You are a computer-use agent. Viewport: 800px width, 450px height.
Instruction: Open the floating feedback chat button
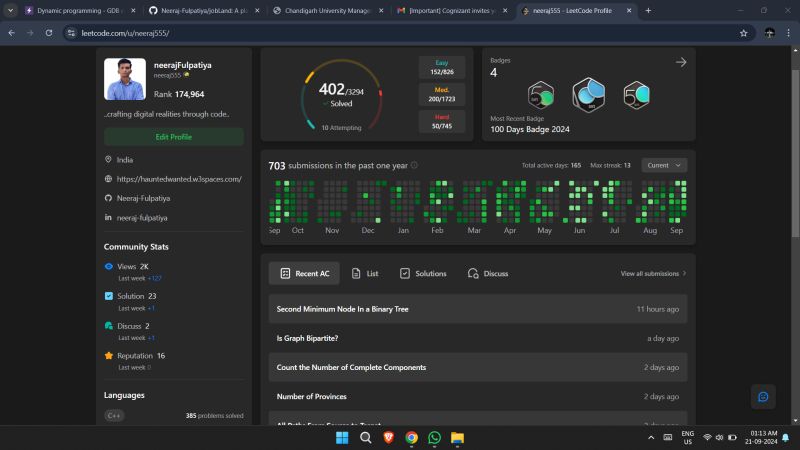click(x=763, y=397)
